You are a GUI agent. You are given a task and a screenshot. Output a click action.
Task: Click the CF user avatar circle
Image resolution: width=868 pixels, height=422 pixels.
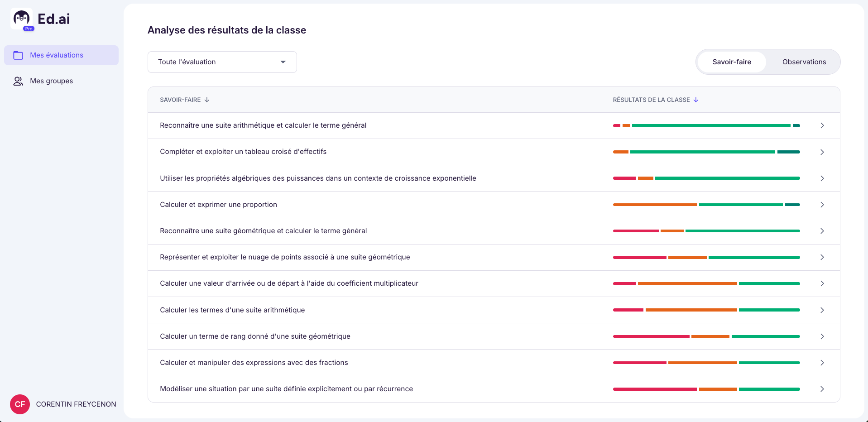click(x=20, y=404)
